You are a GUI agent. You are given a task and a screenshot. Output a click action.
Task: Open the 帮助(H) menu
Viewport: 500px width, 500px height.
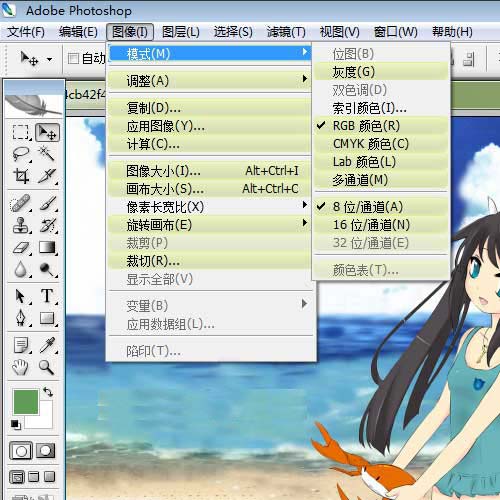click(x=452, y=32)
